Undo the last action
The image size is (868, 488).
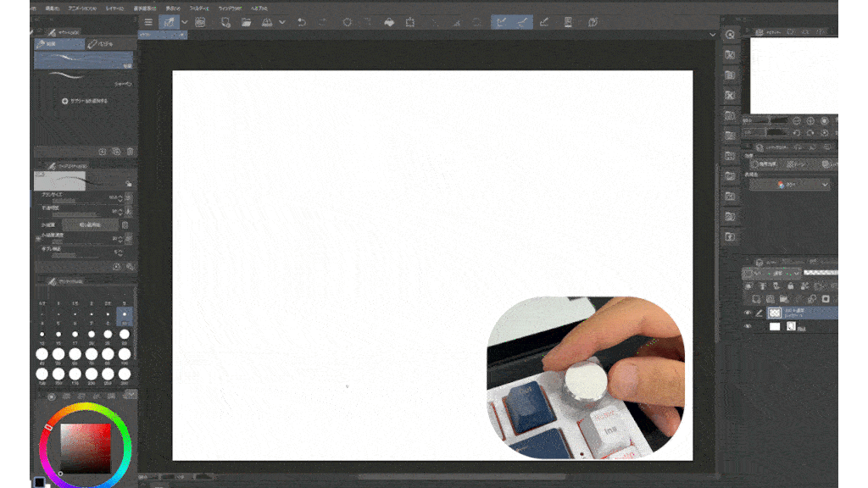[x=302, y=22]
